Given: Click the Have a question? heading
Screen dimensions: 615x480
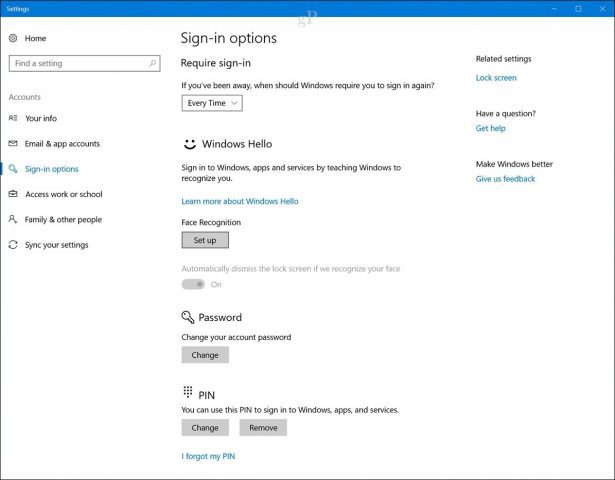Looking at the screenshot, I should coord(506,113).
